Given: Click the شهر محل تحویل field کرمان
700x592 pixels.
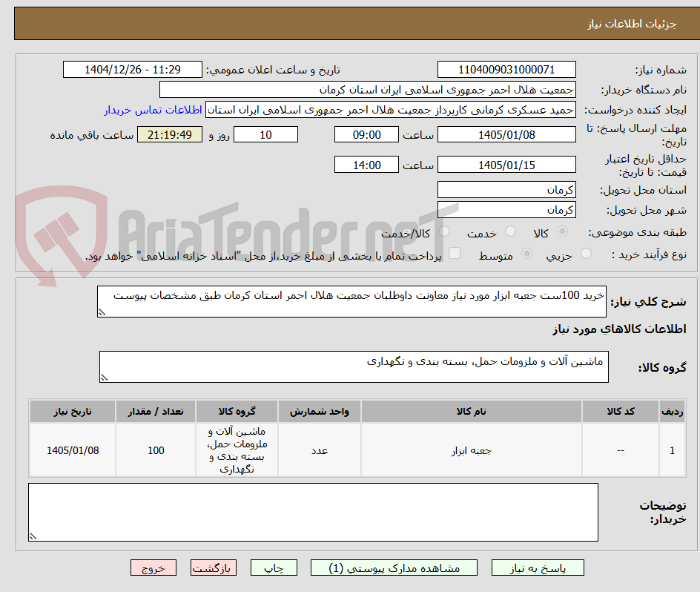Looking at the screenshot, I should pyautogui.click(x=506, y=210).
